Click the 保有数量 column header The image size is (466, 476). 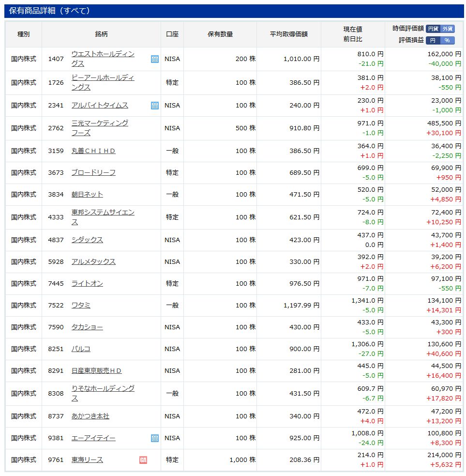(220, 34)
